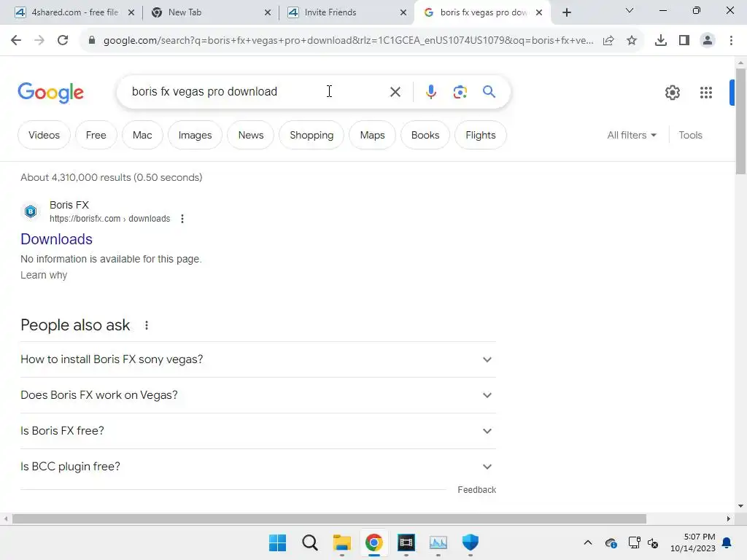Go to Google homepage via logo

50,93
